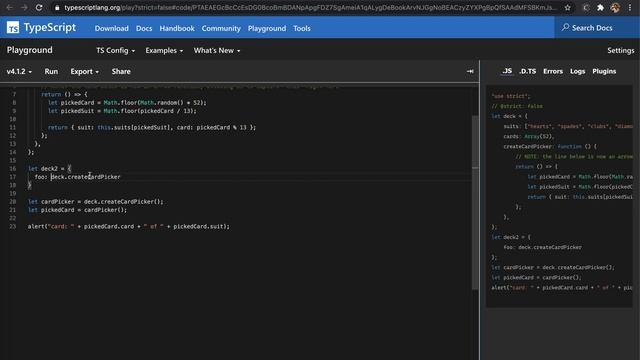Expand the Examples dropdown

(x=164, y=51)
